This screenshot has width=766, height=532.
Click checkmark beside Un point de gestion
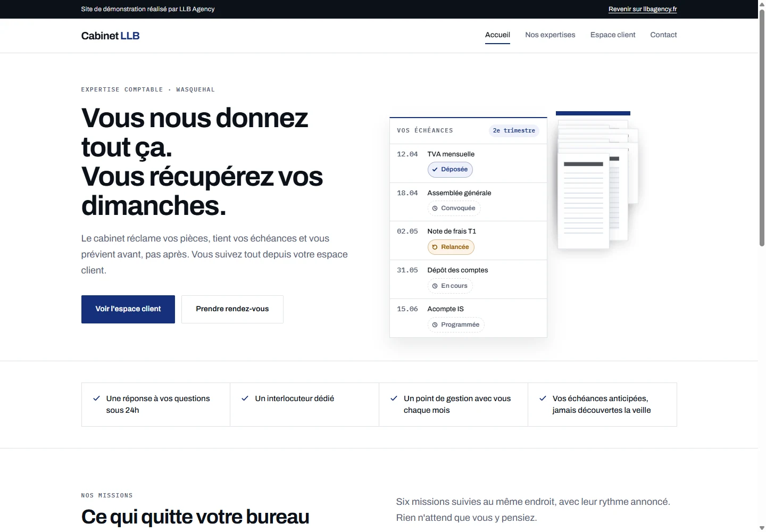(x=394, y=398)
